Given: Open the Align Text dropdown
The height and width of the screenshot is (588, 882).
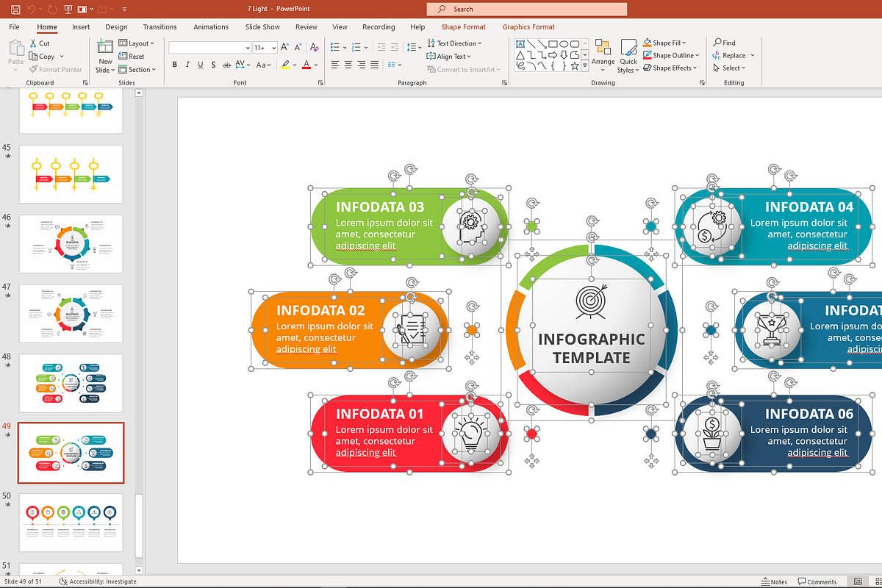Looking at the screenshot, I should (450, 56).
